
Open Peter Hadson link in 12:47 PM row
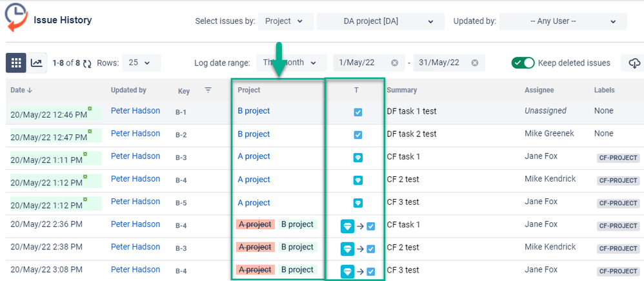coord(136,133)
